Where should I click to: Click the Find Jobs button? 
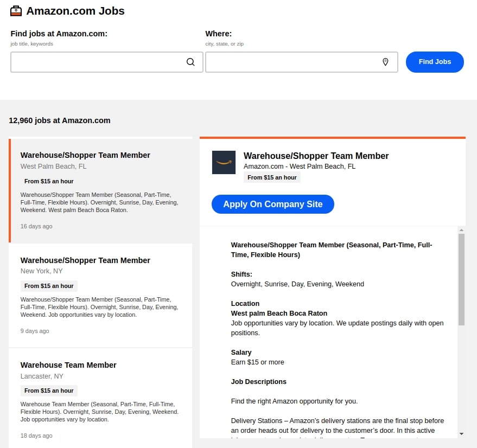tap(435, 62)
